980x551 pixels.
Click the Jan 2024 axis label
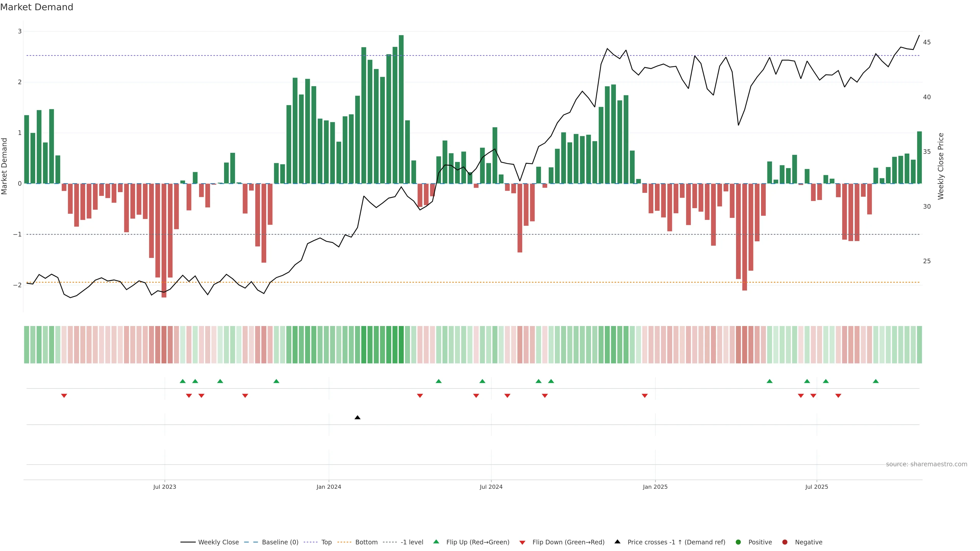point(329,487)
